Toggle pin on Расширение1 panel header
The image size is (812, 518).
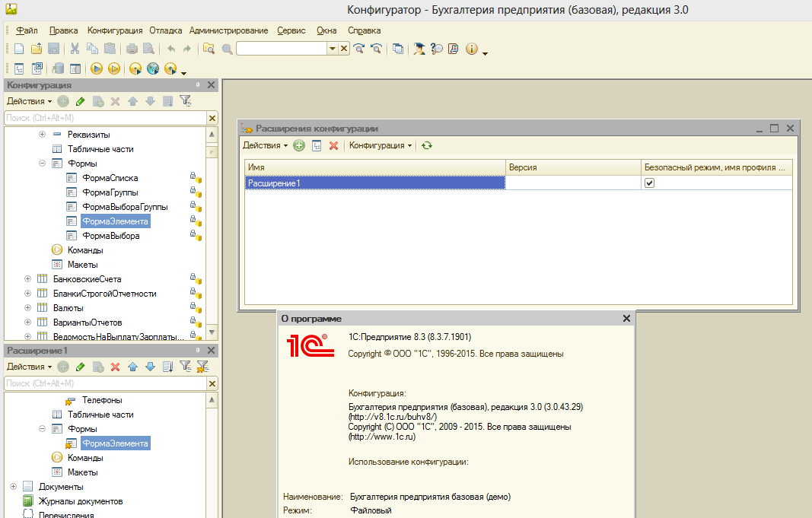click(x=197, y=351)
